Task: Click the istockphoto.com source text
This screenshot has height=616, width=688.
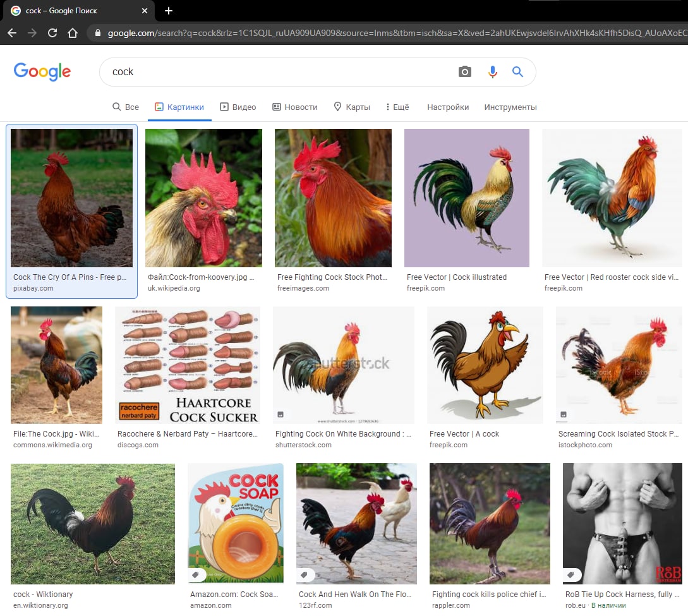Action: (x=585, y=445)
